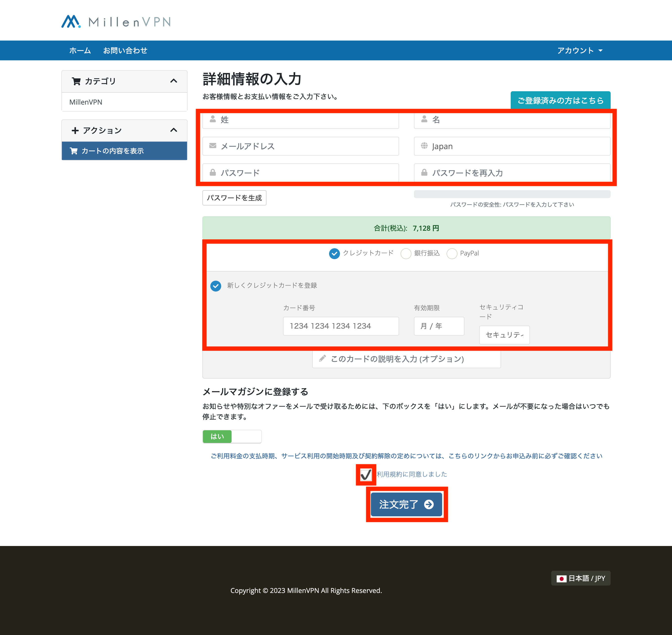
Task: Click ご登録済みの方はこちら button
Action: [561, 100]
